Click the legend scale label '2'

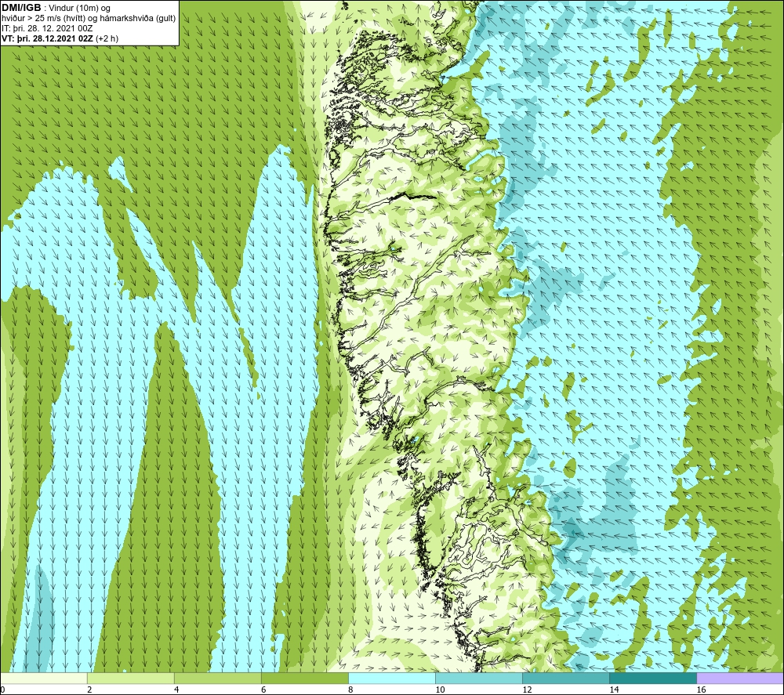coord(89,690)
